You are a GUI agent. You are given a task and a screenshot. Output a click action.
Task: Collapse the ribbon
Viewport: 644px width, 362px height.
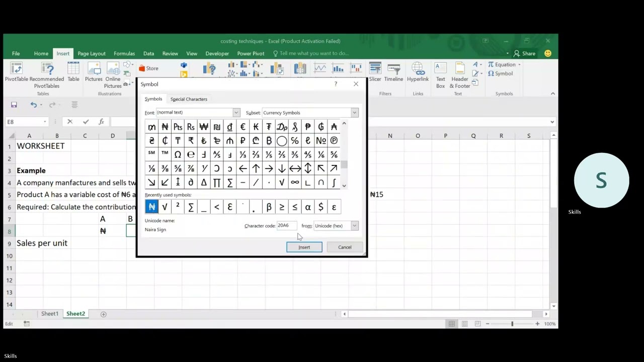[552, 94]
